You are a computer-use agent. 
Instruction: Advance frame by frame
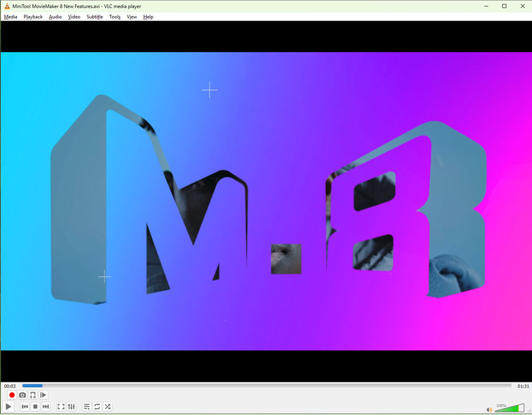[x=43, y=395]
